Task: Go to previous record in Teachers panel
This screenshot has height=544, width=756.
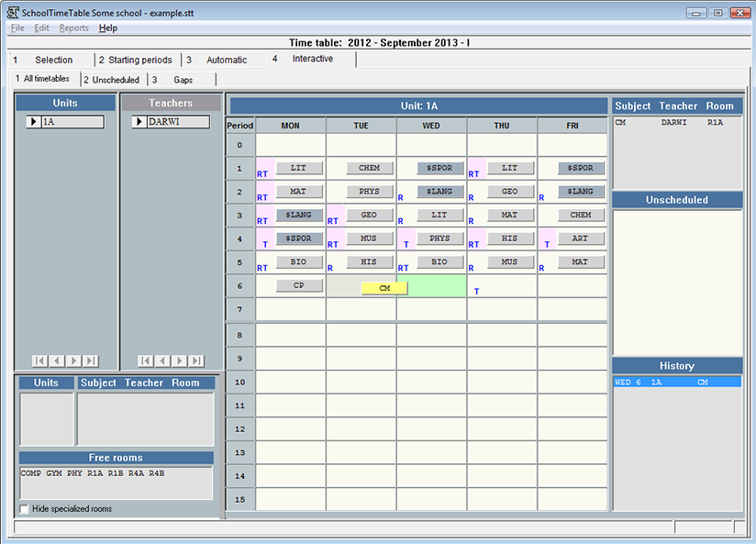Action: click(x=162, y=361)
